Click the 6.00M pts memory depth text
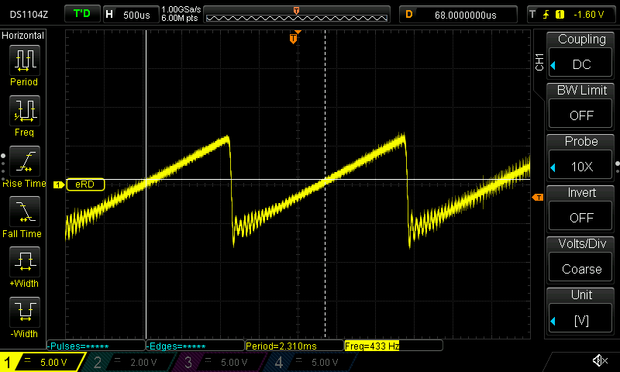Viewport: 620px width, 372px height. [179, 18]
